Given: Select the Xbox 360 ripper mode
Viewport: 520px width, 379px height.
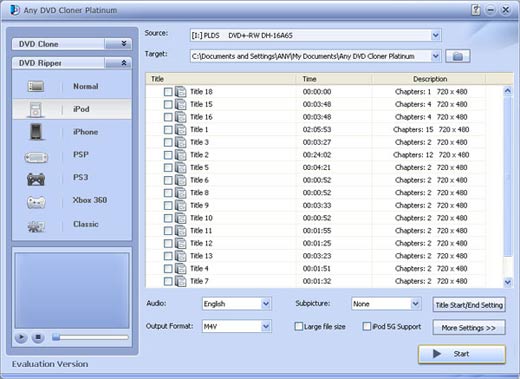Looking at the screenshot, I should (72, 200).
